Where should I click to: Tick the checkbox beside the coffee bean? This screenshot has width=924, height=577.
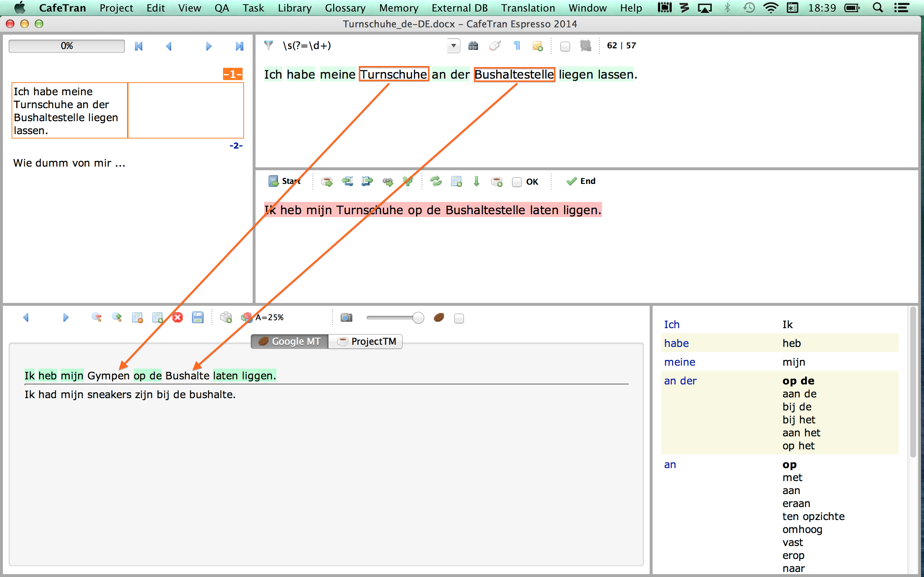point(459,318)
